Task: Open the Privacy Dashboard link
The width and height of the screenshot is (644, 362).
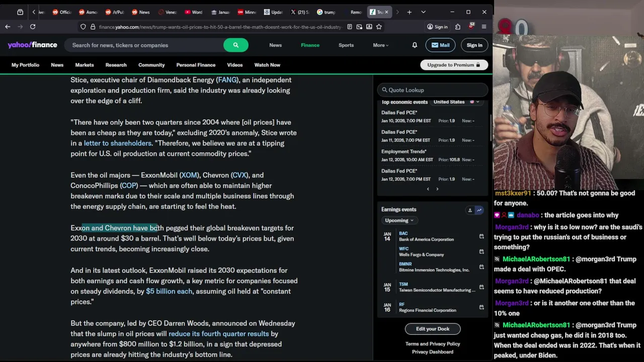Action: (x=433, y=352)
